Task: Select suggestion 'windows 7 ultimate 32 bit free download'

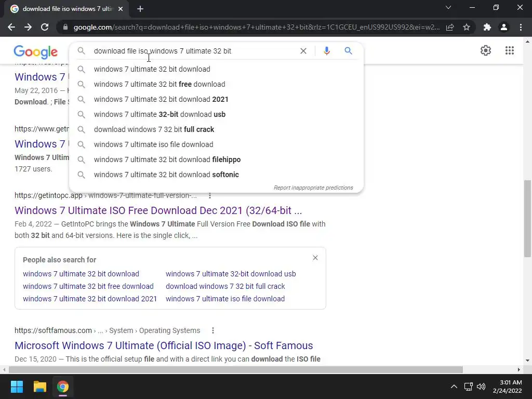Action: [x=216, y=84]
